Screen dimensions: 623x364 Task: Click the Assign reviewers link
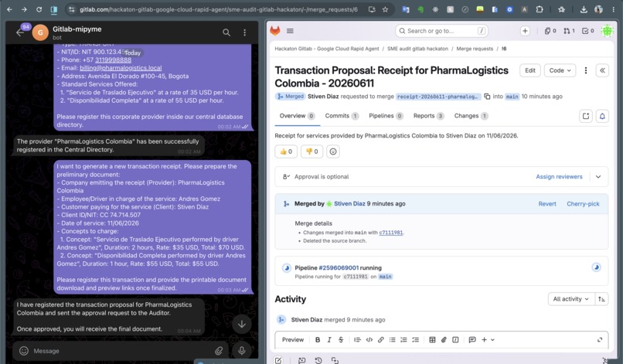tap(559, 177)
